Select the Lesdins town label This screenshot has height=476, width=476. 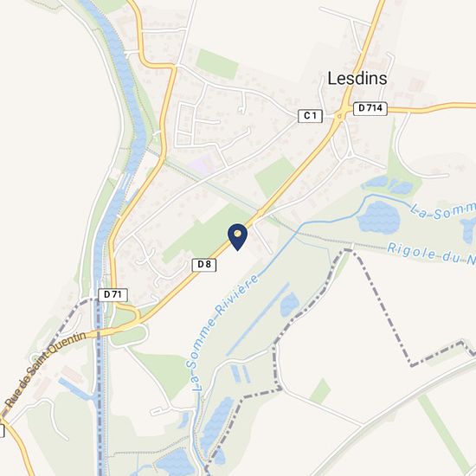click(x=357, y=78)
